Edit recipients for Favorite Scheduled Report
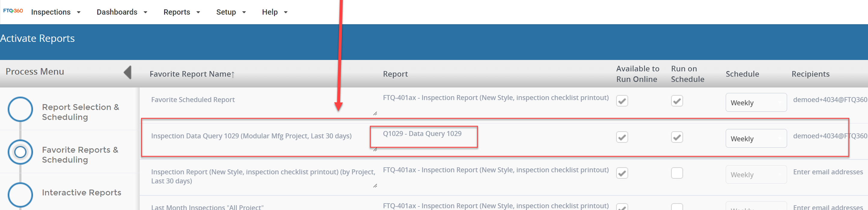This screenshot has height=210, width=868. (830, 100)
